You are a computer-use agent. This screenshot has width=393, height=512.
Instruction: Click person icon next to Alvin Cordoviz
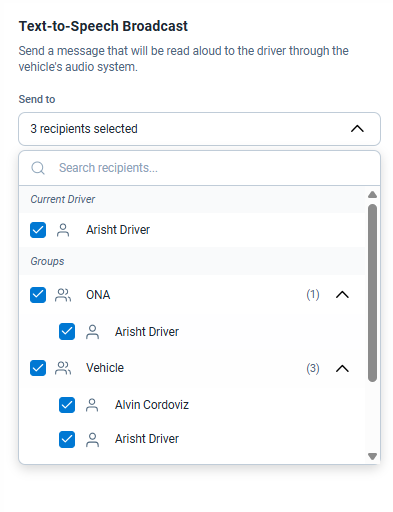pyautogui.click(x=92, y=405)
